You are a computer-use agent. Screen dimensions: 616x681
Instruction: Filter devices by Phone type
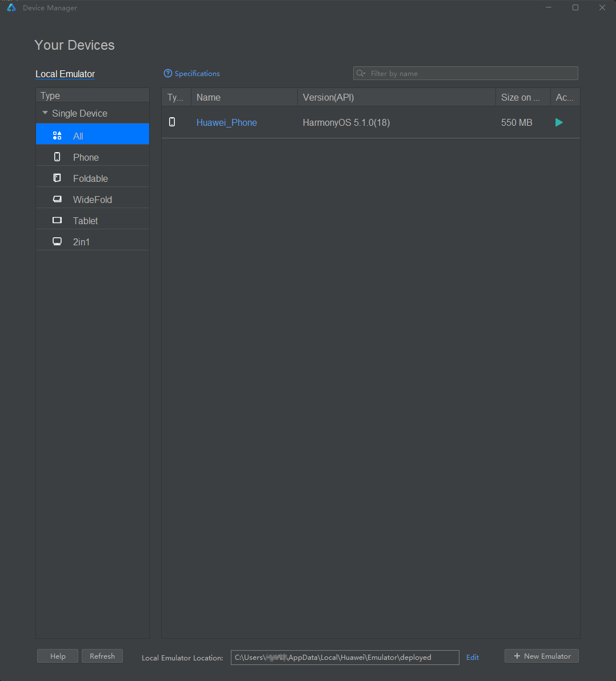(93, 155)
